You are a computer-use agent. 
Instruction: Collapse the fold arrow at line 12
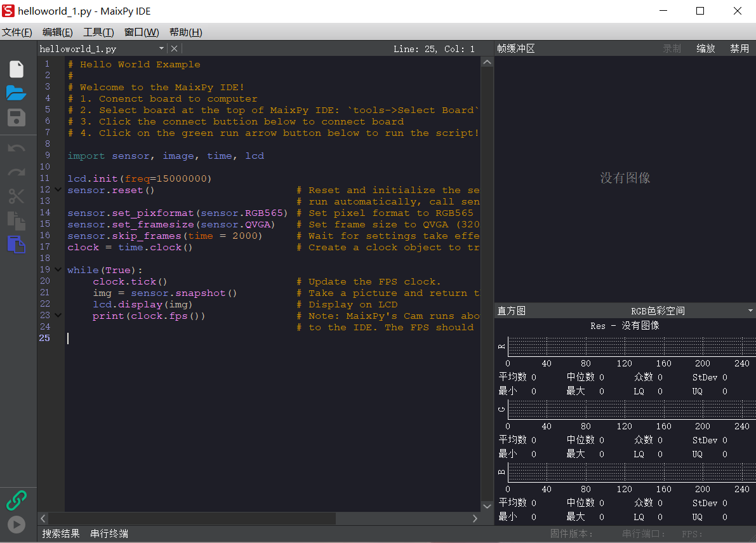(x=58, y=190)
